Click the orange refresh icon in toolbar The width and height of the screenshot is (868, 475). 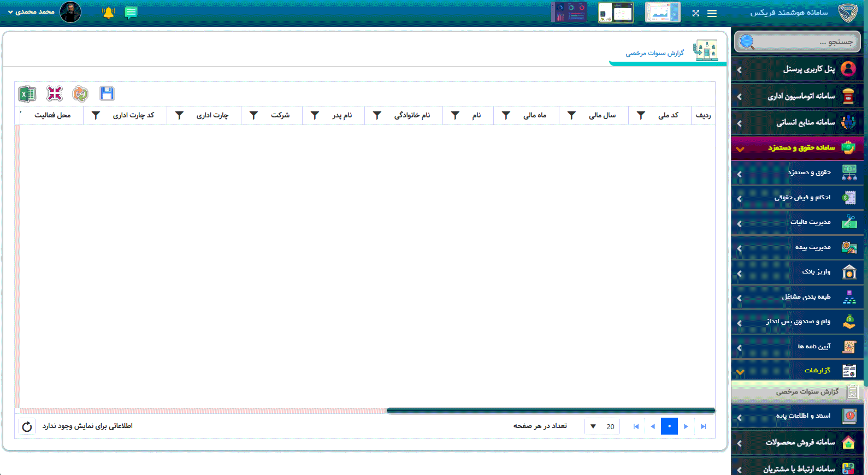point(80,94)
